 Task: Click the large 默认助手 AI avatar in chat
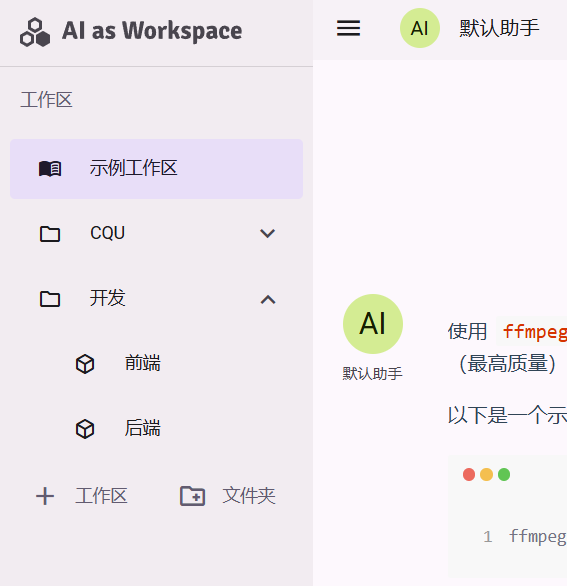(x=373, y=324)
